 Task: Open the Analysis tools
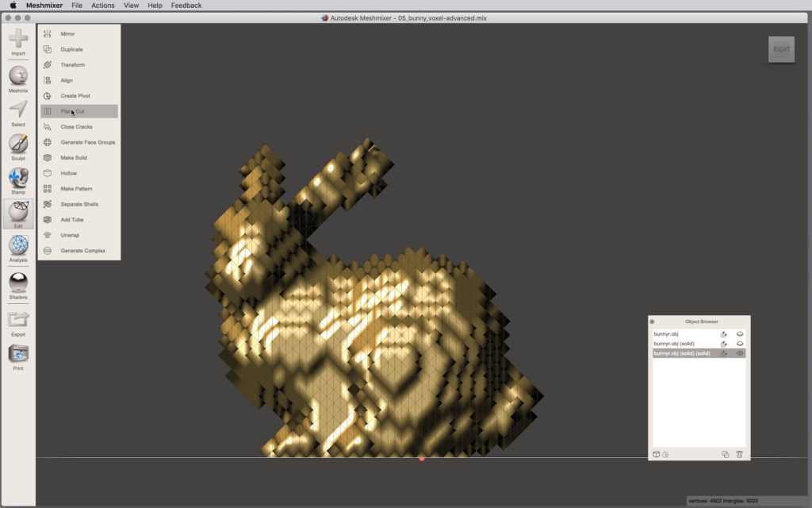(18, 248)
